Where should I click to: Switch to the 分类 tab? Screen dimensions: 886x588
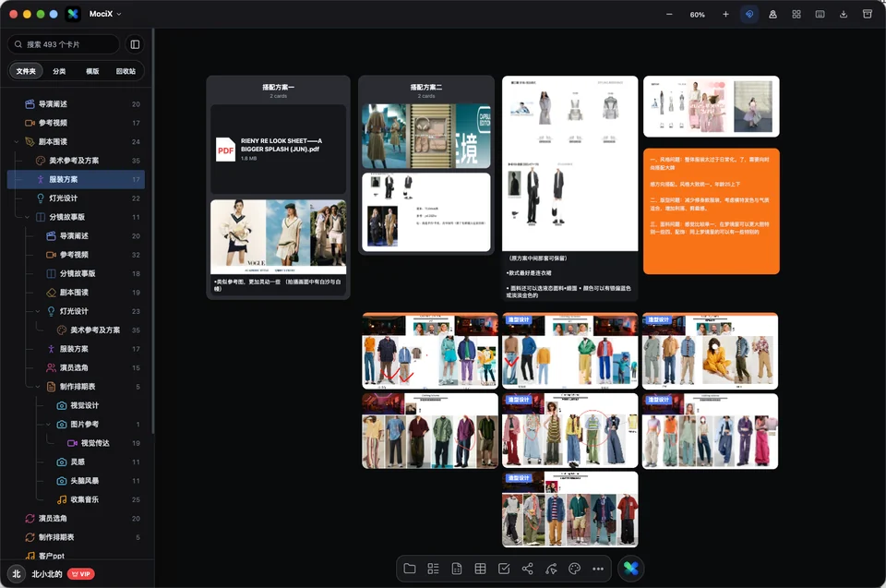(59, 71)
